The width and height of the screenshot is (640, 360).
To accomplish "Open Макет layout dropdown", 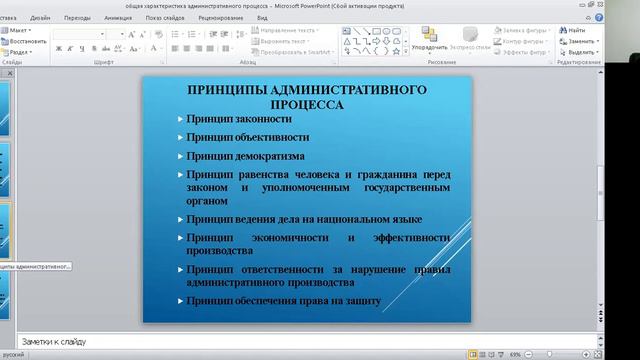I will (16, 30).
